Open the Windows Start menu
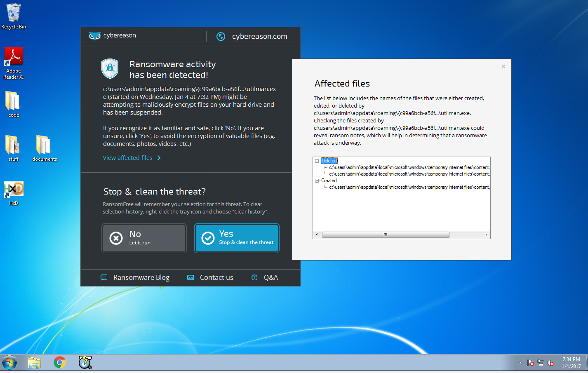The image size is (588, 373). [9, 363]
